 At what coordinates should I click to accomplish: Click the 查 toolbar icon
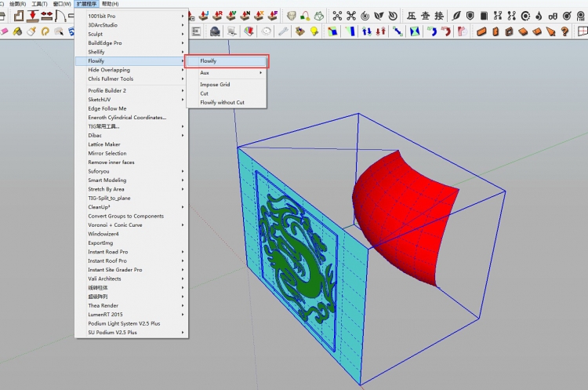(x=425, y=16)
